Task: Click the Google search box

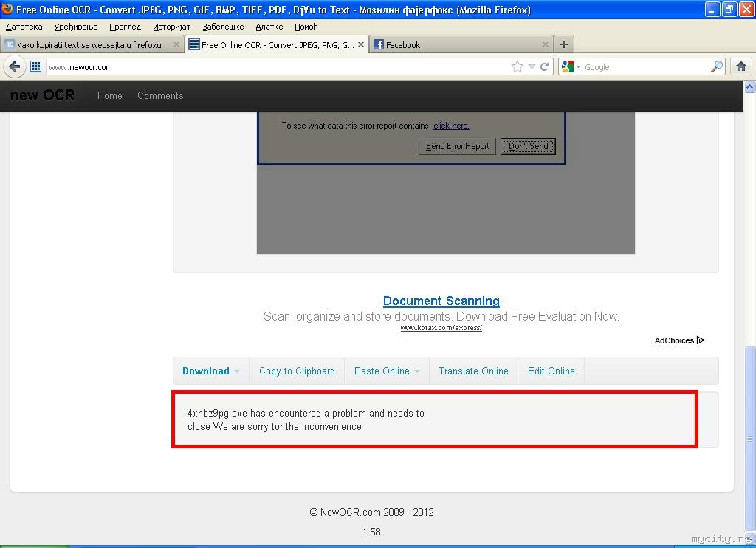Action: [x=646, y=67]
